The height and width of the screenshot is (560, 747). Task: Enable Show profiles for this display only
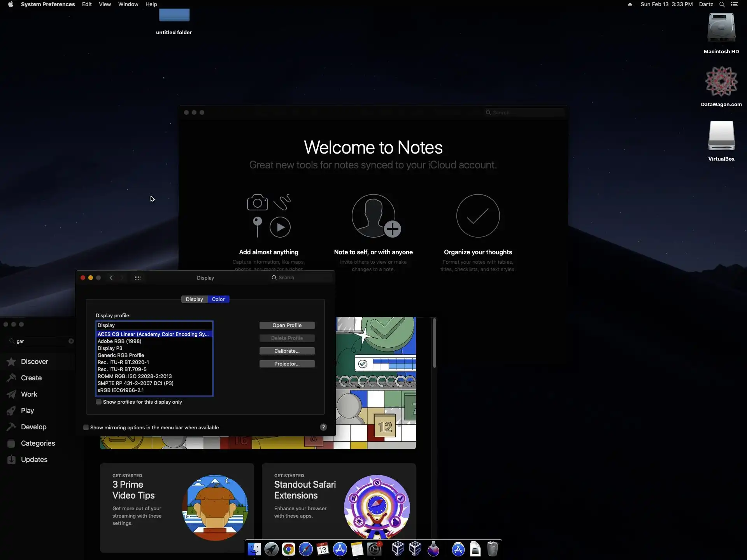tap(99, 402)
